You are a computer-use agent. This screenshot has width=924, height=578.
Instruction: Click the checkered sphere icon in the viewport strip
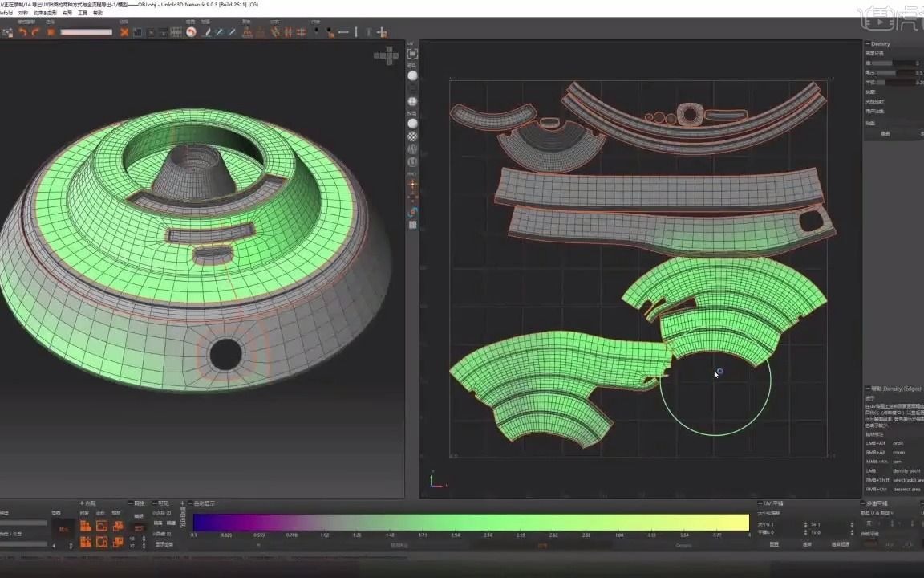coord(412,136)
